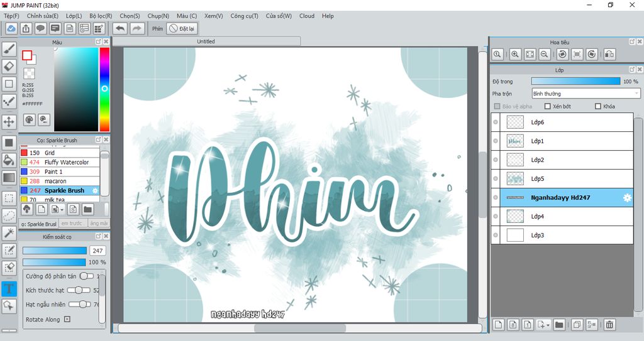Viewport: 644px width, 341px height.
Task: Open the Công cụ(T) menu
Action: pos(245,16)
